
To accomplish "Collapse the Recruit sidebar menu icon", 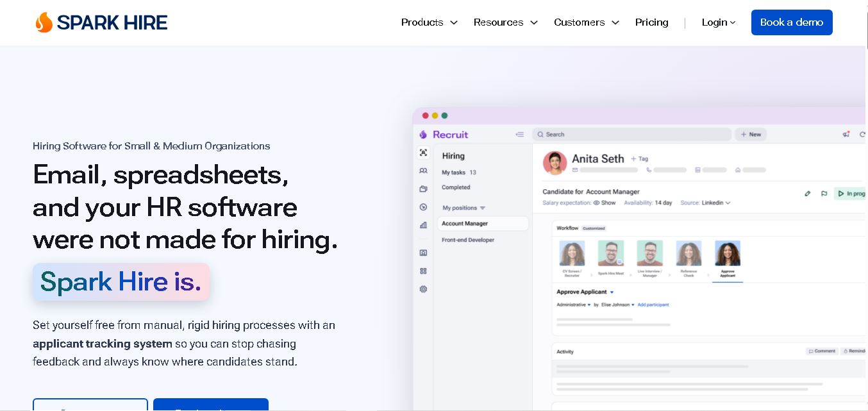I will click(520, 135).
